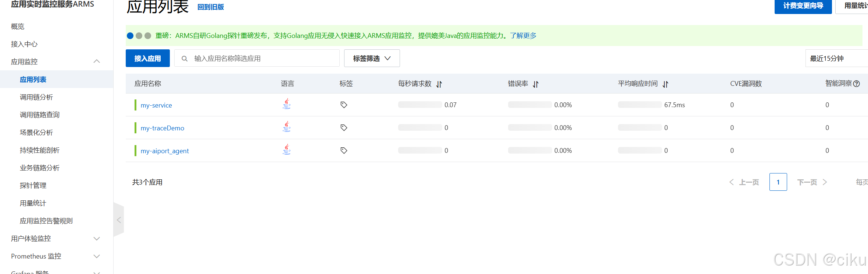Click the my-service 错误率 progress bar
The width and height of the screenshot is (868, 274).
point(530,105)
